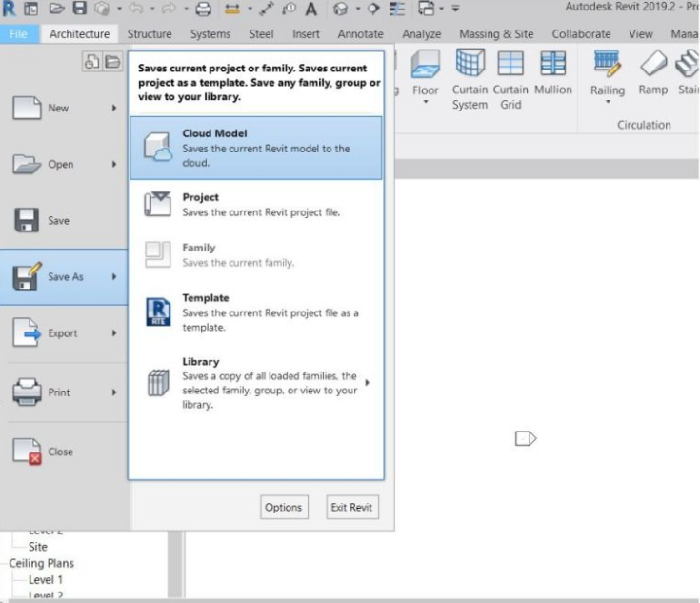The image size is (700, 603).
Task: Switch to the Annotate tab
Action: click(360, 34)
